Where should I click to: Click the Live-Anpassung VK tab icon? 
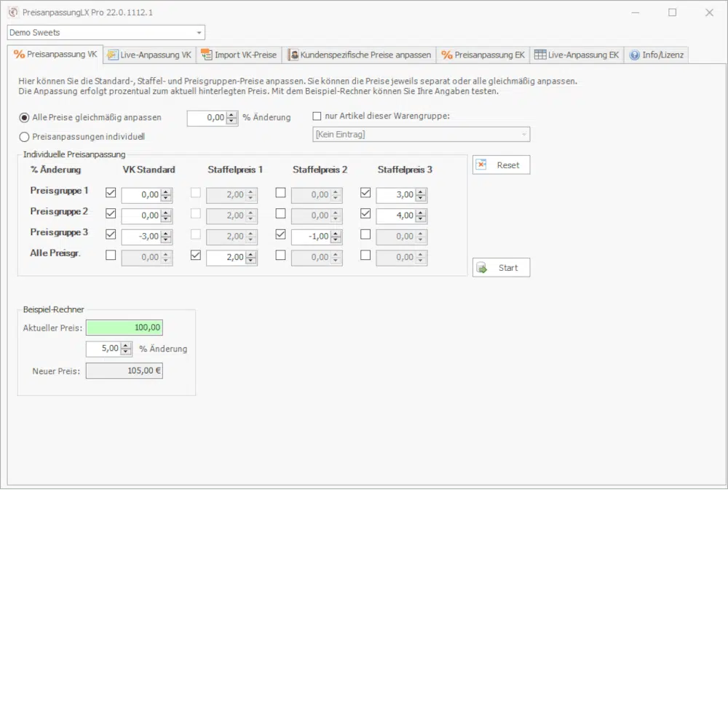click(113, 55)
